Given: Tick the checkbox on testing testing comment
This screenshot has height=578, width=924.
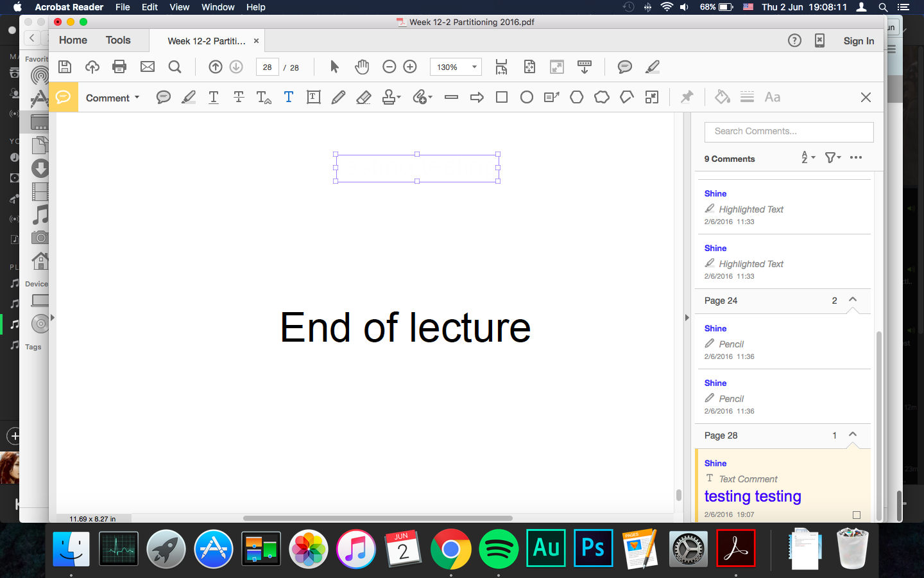Looking at the screenshot, I should tap(857, 514).
